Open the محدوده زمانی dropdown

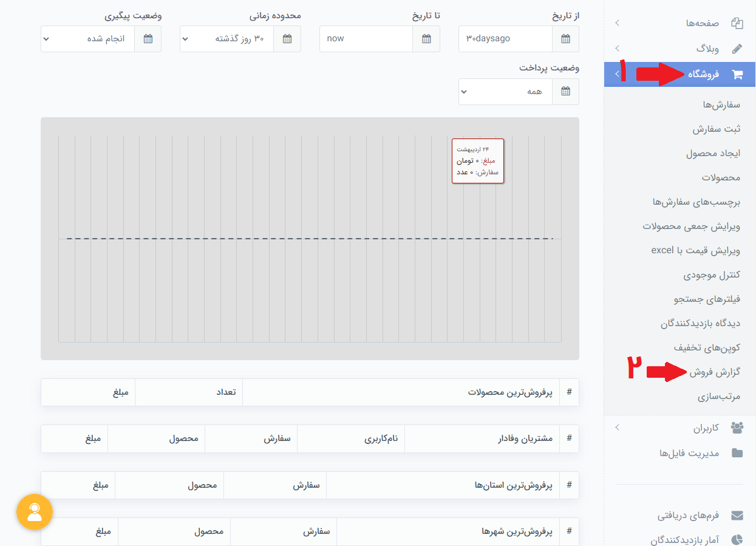click(x=226, y=39)
